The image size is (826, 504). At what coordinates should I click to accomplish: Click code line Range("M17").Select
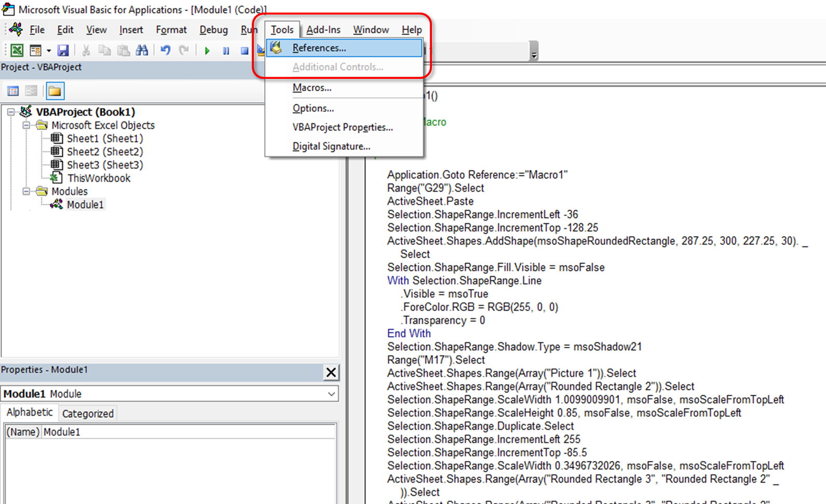pyautogui.click(x=436, y=360)
